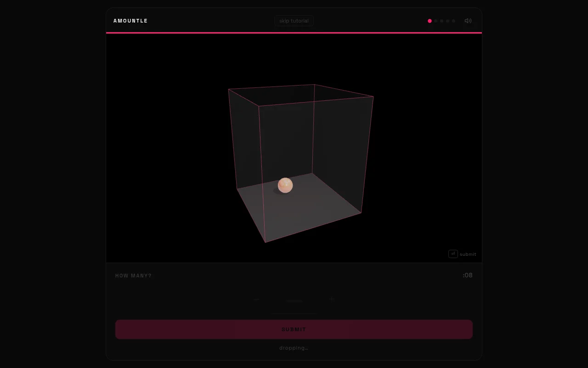
Task: Select the fourth progress dot
Action: pyautogui.click(x=447, y=21)
